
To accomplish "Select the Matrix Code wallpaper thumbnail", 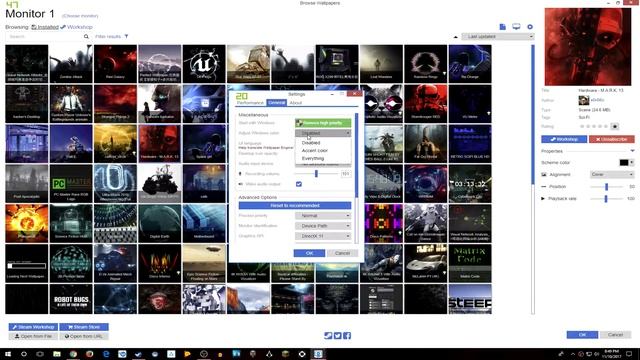I will coord(470,263).
